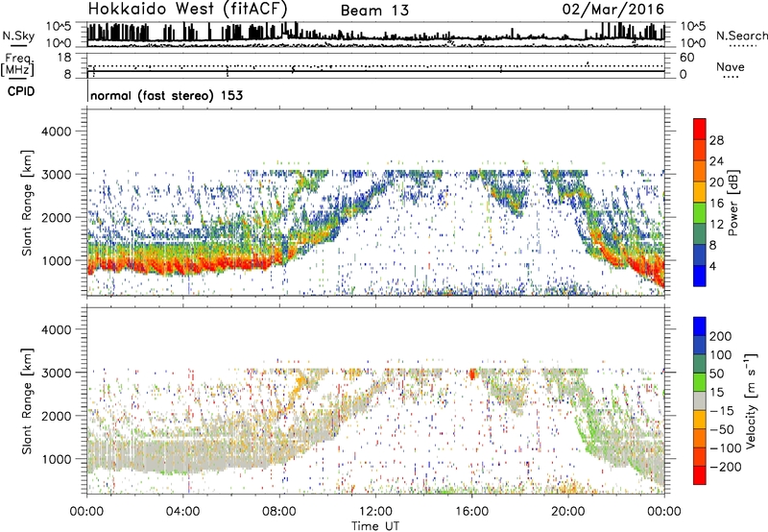
Task: Click the 08:00 time tick label
Action: (279, 512)
